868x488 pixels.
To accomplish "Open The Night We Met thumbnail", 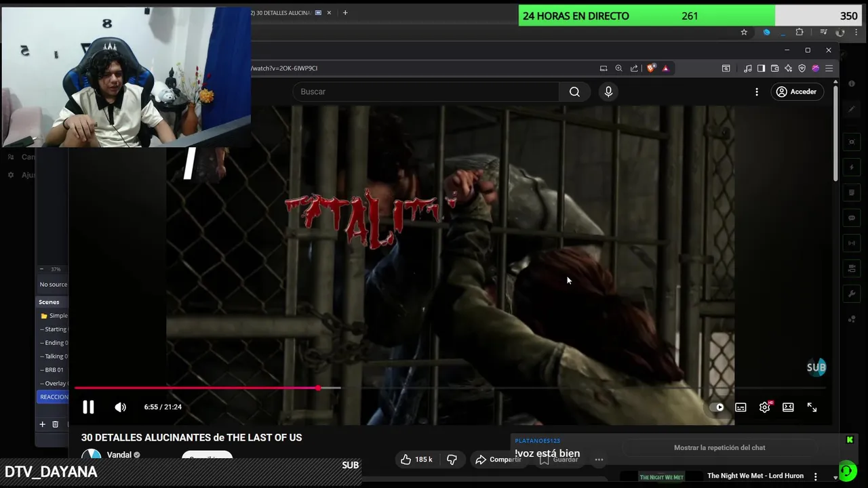I will tap(661, 477).
